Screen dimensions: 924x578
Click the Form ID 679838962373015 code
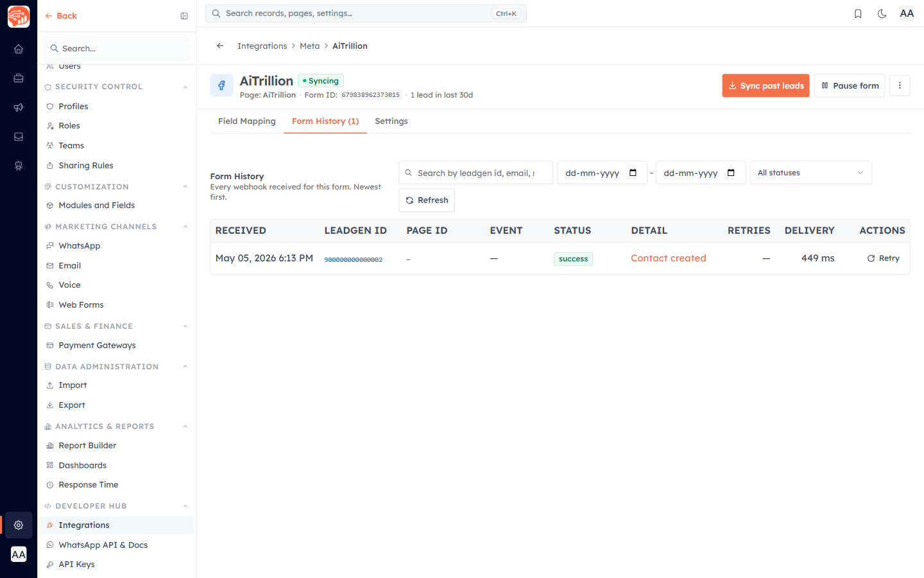(371, 95)
